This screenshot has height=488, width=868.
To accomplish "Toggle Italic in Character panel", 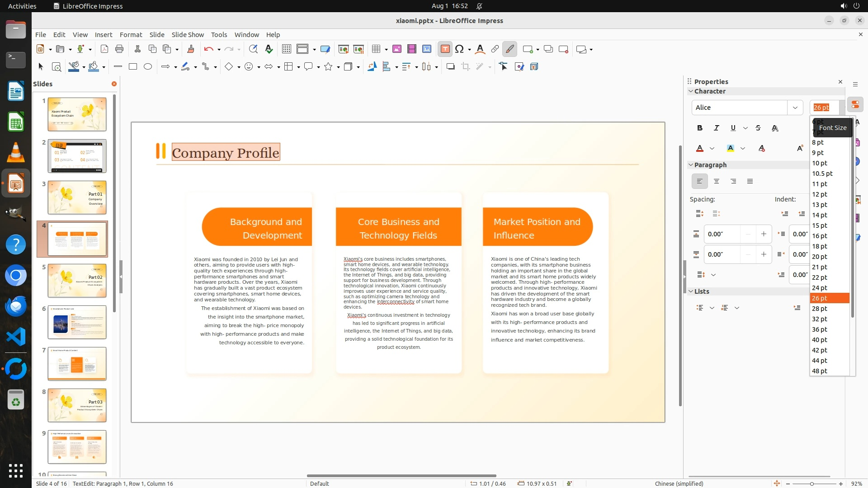I will (x=717, y=128).
